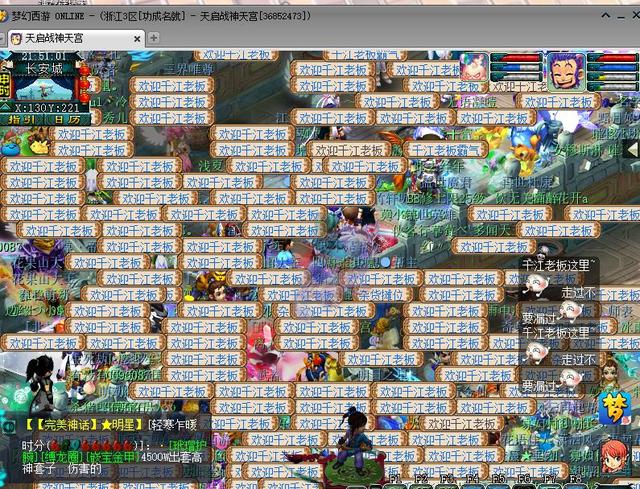Open the laughing player character portrait

click(566, 71)
